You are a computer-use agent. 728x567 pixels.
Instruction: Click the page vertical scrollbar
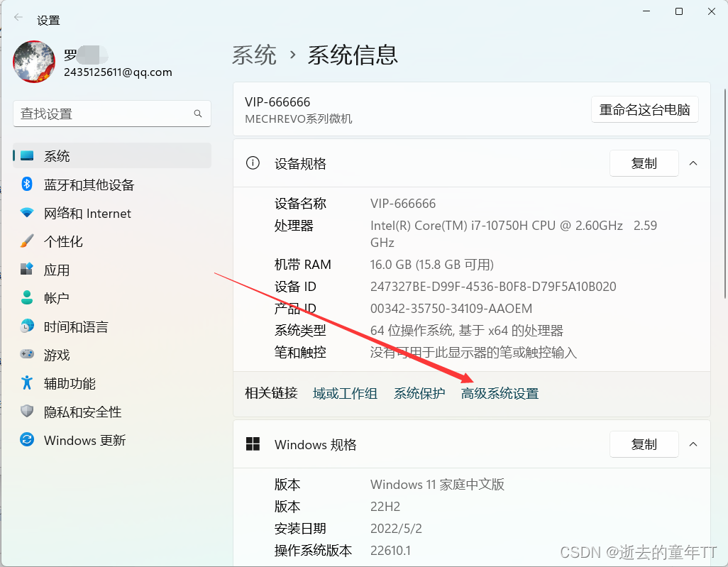(724, 194)
